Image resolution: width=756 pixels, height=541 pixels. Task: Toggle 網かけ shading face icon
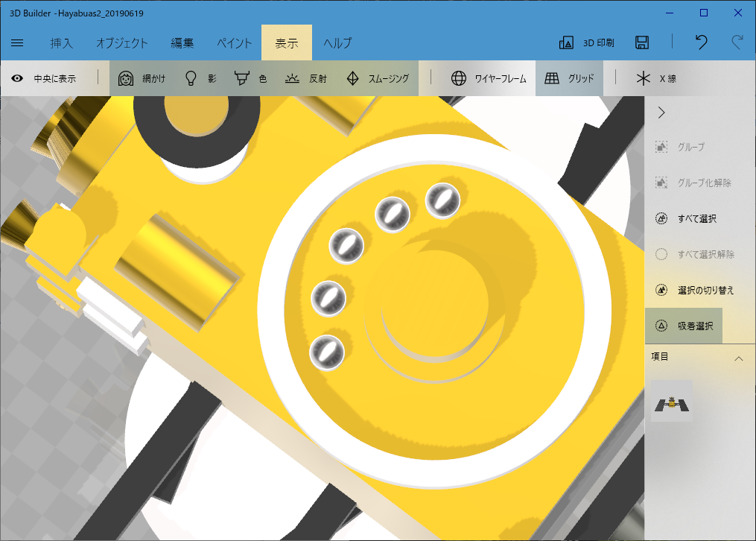click(x=126, y=78)
